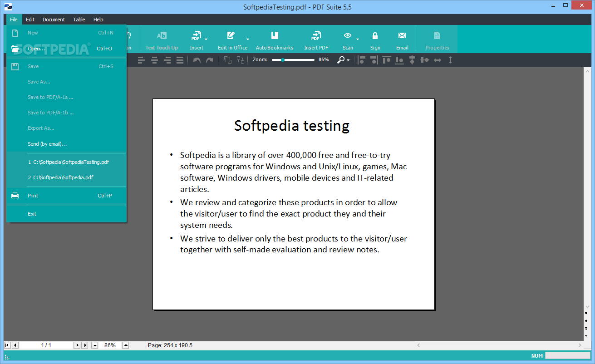Align text center
595x364 pixels.
(154, 60)
